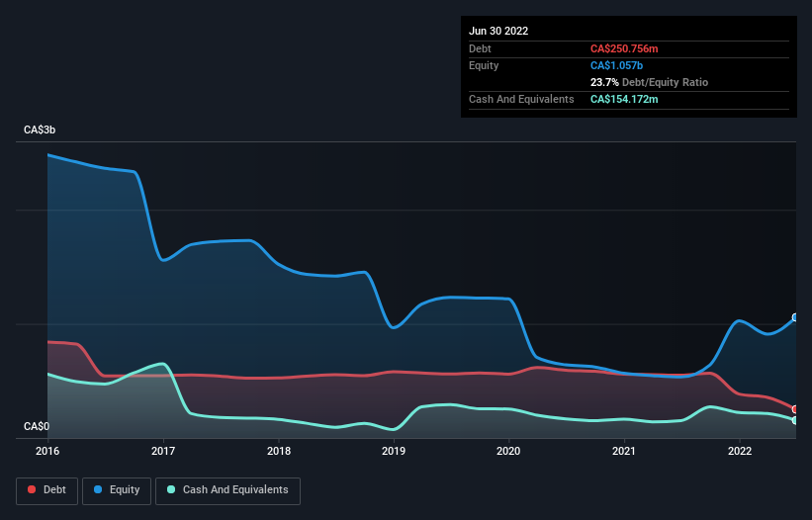Screen dimensions: 812x520
Task: Select the 2022 label on the x-axis
Action: click(x=740, y=451)
